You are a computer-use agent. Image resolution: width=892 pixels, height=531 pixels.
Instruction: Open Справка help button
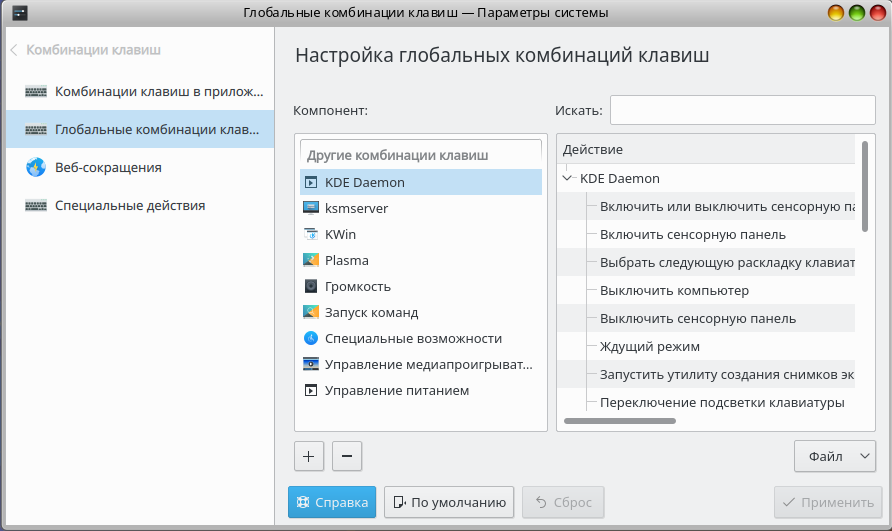point(332,502)
